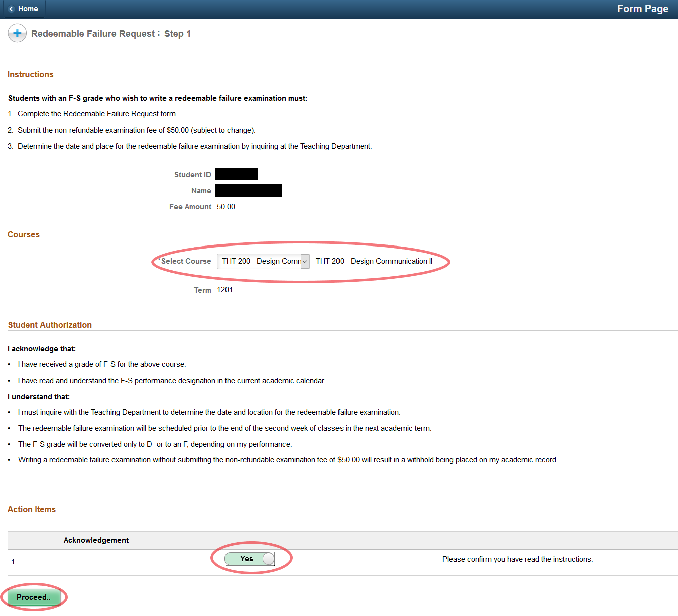This screenshot has width=678, height=616.
Task: Click the arrow on the course combo box
Action: point(305,261)
